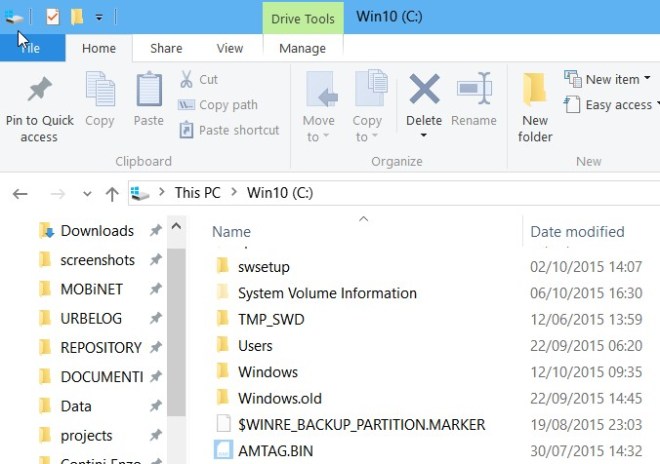Viewport: 660px width, 464px height.
Task: Click the Windows folder icon
Action: 223,371
